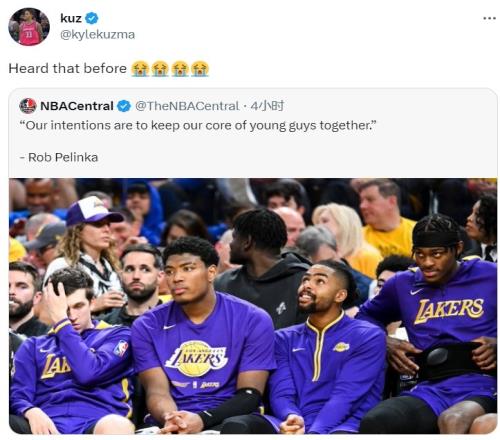Open the NBACentral account name
This screenshot has height=440, width=500.
click(x=77, y=106)
